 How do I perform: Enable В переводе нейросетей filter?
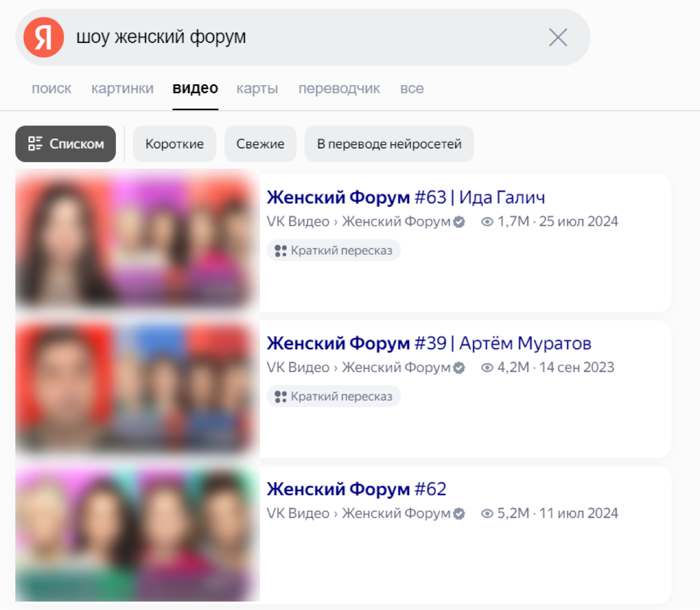(x=389, y=144)
